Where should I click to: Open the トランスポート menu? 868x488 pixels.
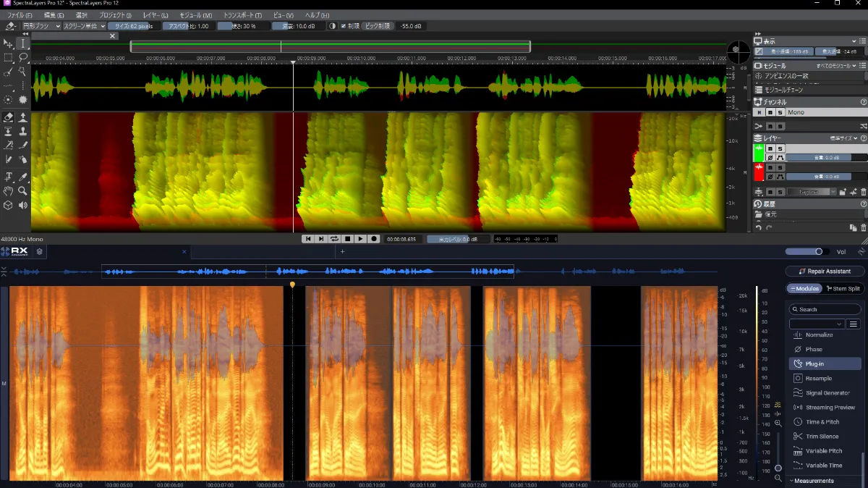point(243,15)
